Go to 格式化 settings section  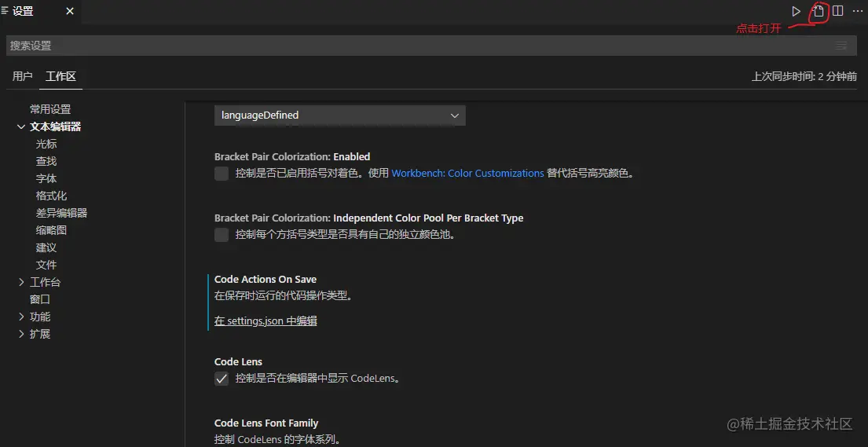(x=52, y=196)
